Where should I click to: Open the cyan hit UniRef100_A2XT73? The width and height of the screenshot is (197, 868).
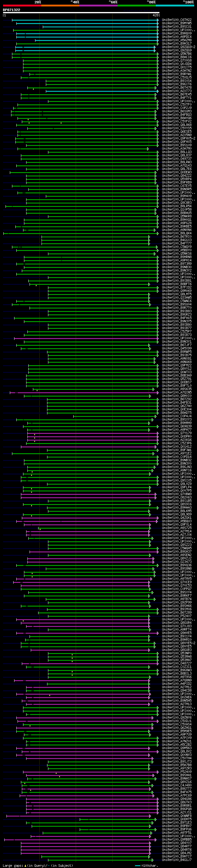click(x=176, y=91)
